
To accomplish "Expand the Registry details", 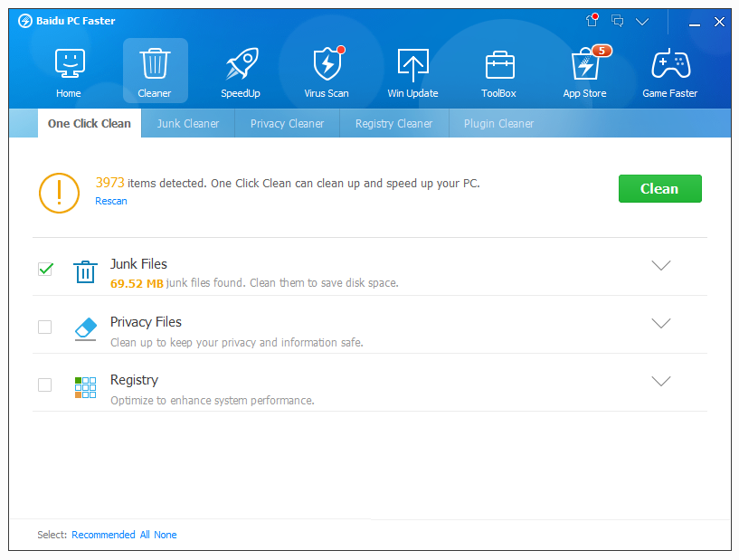I will tap(661, 381).
